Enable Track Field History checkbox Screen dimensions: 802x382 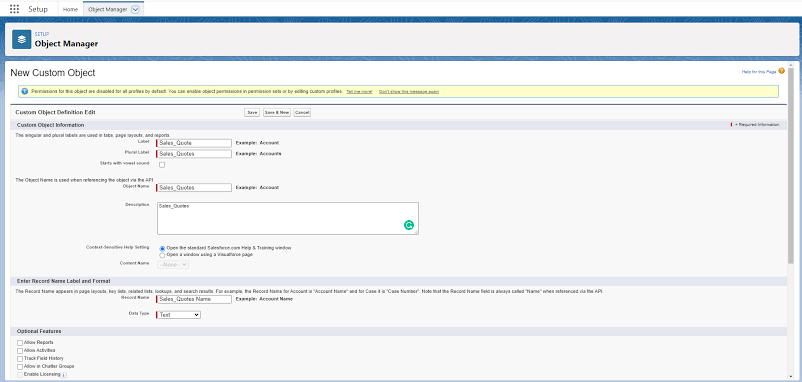20,359
